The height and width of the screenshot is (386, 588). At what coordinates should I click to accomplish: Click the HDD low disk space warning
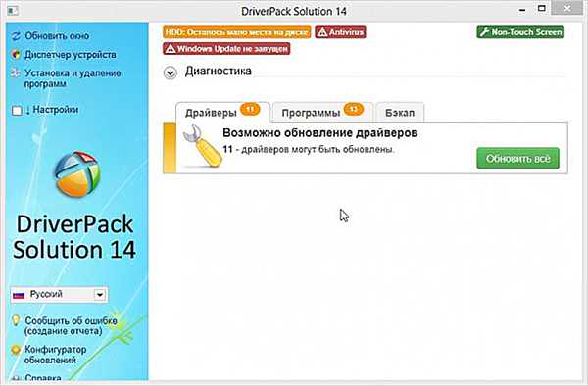(x=236, y=32)
